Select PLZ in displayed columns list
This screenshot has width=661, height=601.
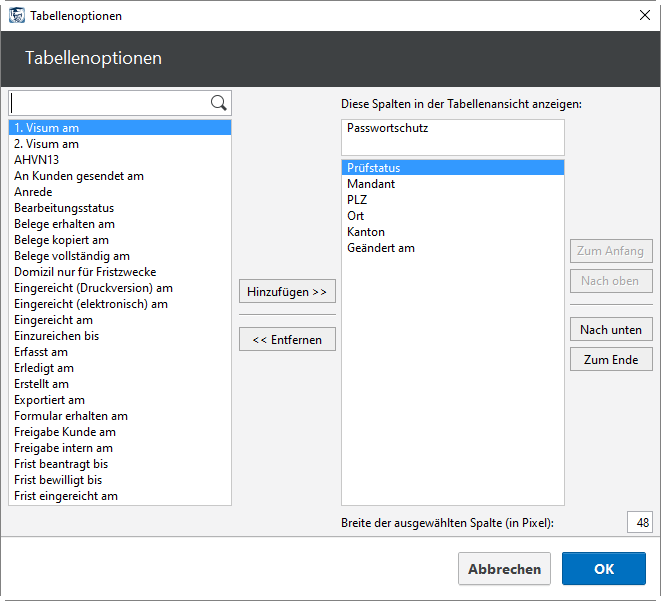[453, 200]
